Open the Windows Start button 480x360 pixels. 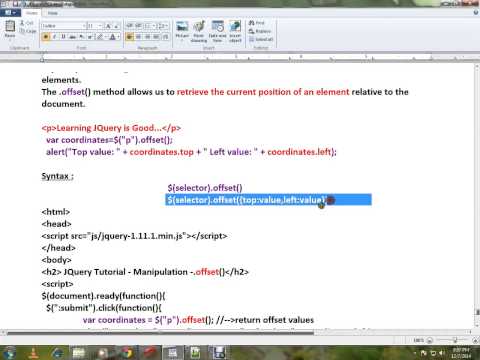pyautogui.click(x=9, y=352)
